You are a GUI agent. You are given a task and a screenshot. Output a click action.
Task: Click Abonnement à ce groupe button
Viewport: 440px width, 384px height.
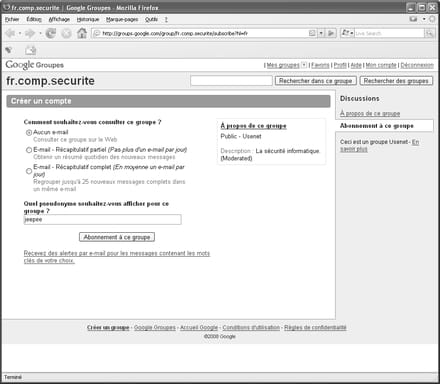(117, 237)
